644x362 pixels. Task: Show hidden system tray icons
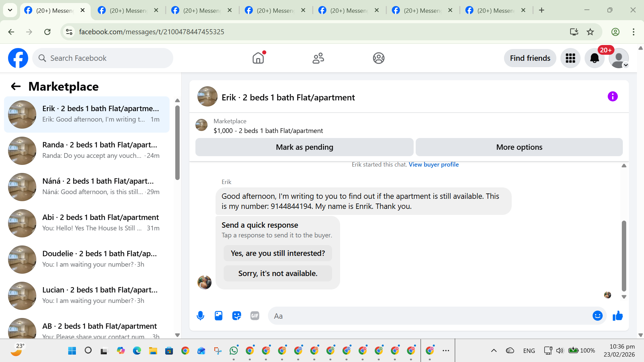pyautogui.click(x=494, y=351)
